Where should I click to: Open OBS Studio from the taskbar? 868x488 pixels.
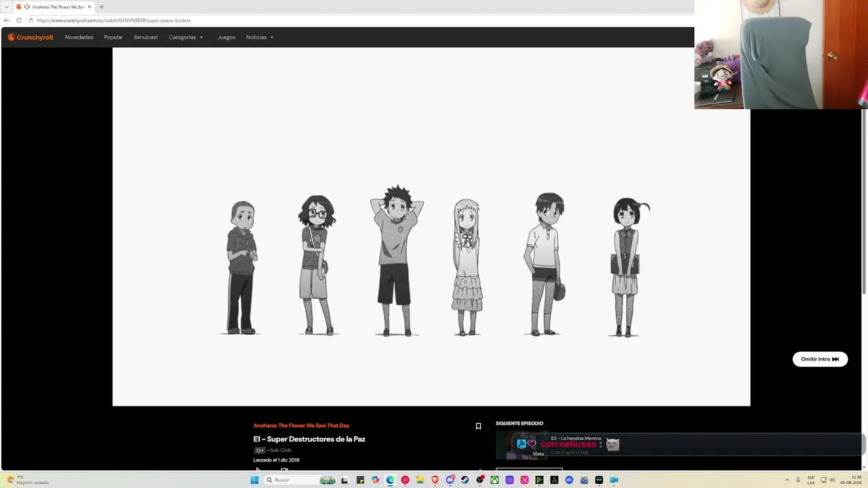click(x=479, y=480)
